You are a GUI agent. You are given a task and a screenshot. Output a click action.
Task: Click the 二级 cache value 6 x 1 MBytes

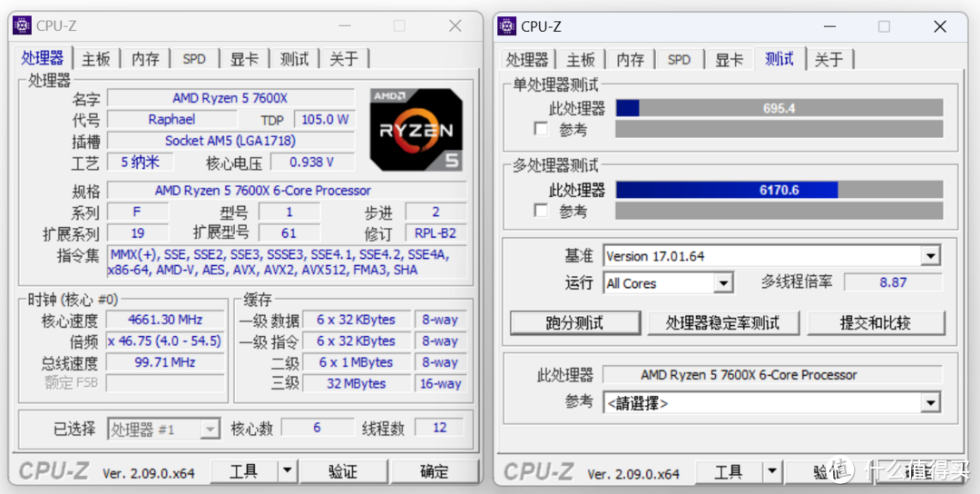click(357, 362)
